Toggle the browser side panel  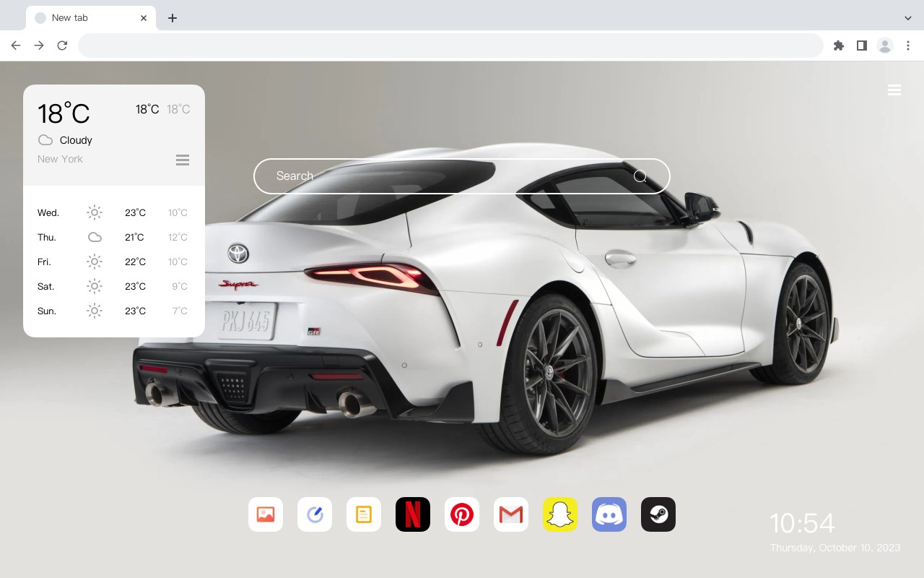pos(861,46)
